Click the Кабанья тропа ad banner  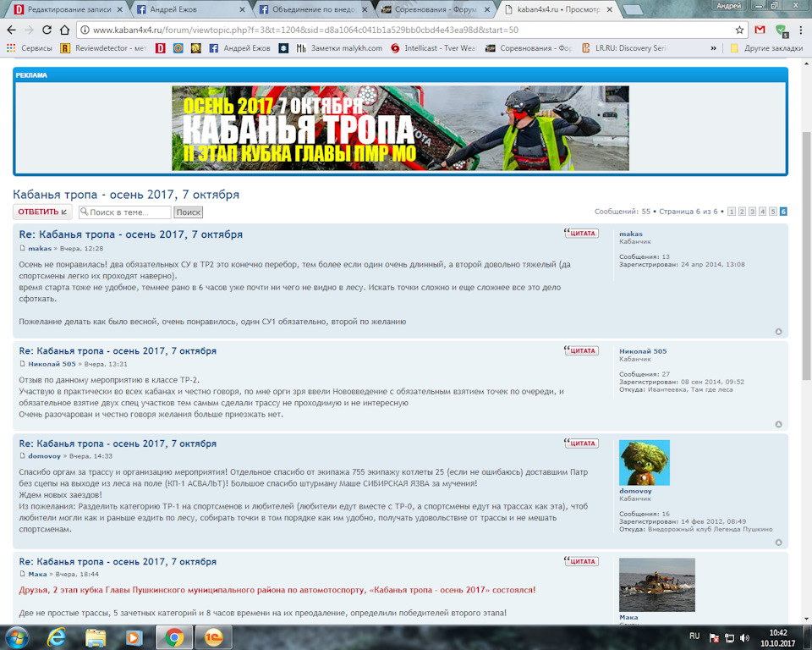tap(400, 128)
